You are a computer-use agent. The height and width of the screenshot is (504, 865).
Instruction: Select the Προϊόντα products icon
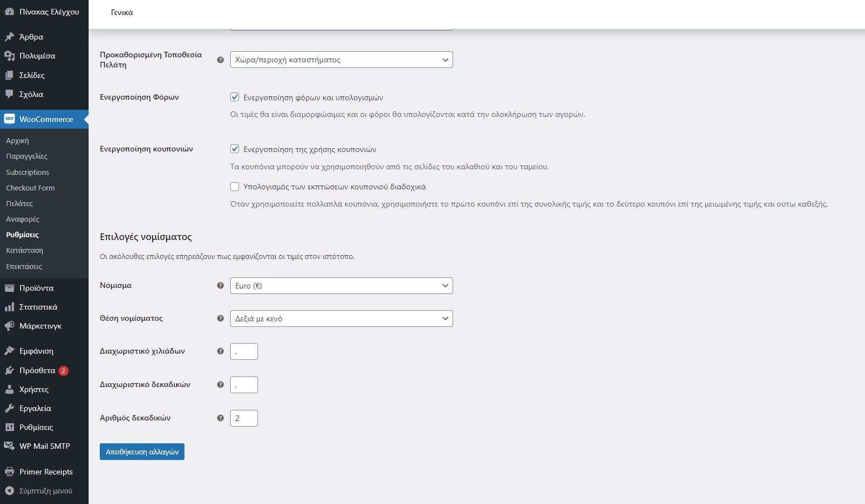pos(9,288)
